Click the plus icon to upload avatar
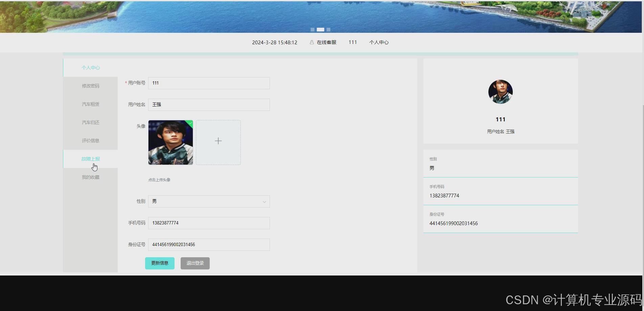 pos(218,141)
